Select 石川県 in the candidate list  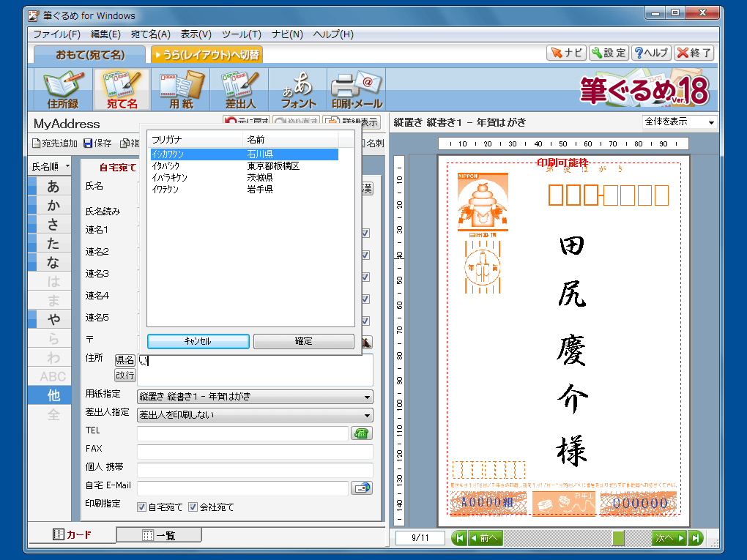click(x=245, y=154)
